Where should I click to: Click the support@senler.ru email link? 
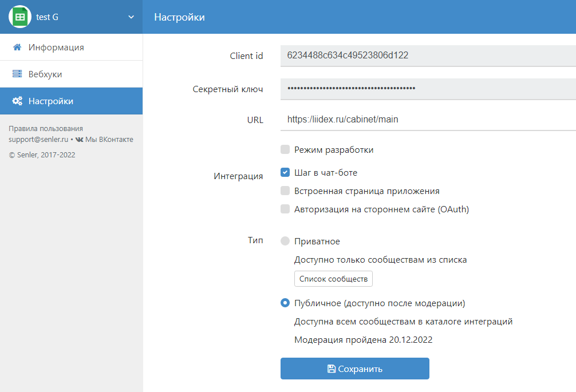tap(38, 140)
